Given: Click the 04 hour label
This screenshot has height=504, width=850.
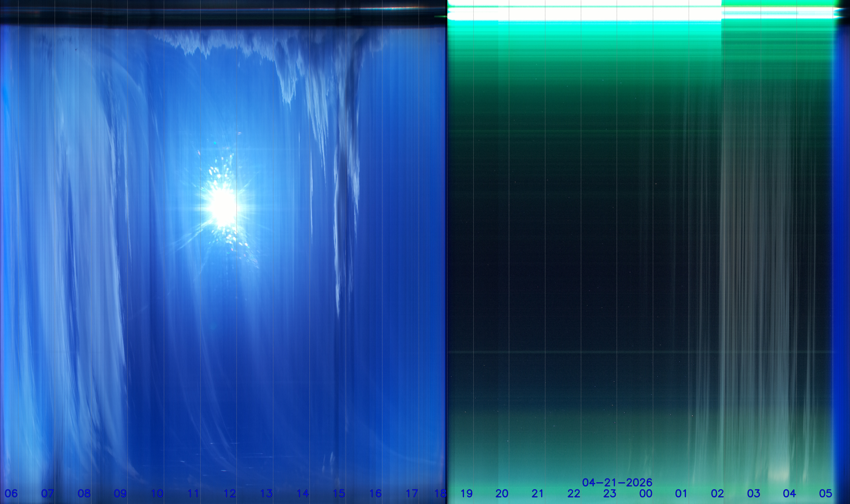Looking at the screenshot, I should [x=789, y=493].
